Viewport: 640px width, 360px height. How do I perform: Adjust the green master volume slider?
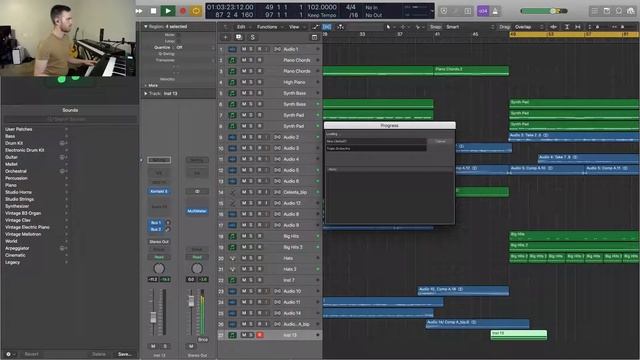click(x=544, y=11)
